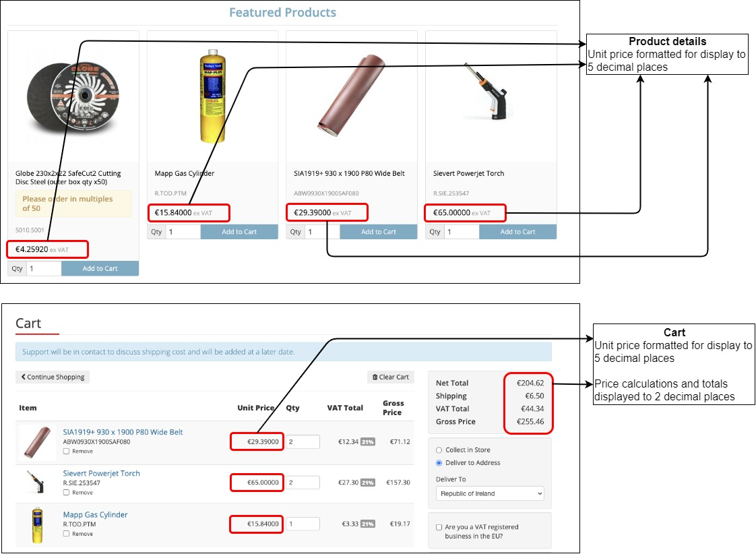Select Collect in Store option
This screenshot has width=756, height=554.
click(x=439, y=450)
